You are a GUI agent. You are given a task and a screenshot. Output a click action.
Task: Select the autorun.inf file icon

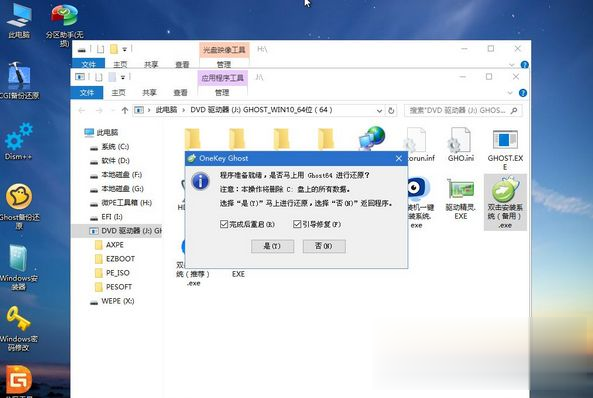click(417, 145)
